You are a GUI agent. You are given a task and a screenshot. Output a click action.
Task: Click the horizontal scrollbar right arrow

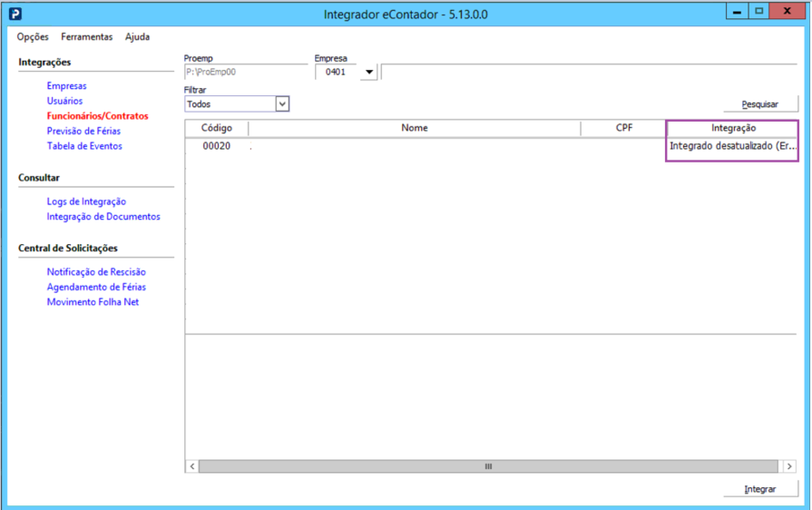(x=789, y=466)
